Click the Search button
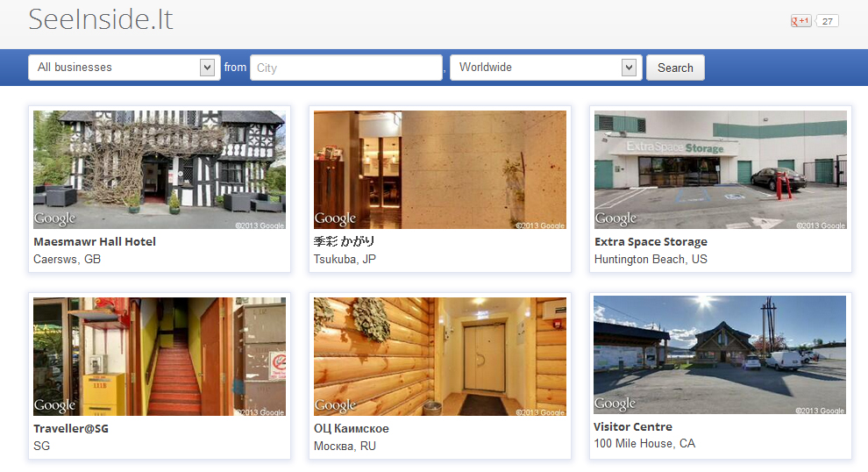The width and height of the screenshot is (868, 472). [675, 68]
